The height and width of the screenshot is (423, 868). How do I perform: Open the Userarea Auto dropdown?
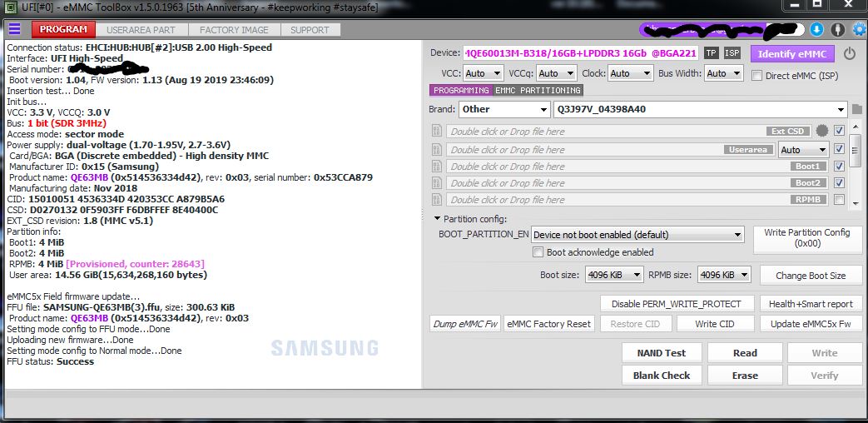coord(803,150)
